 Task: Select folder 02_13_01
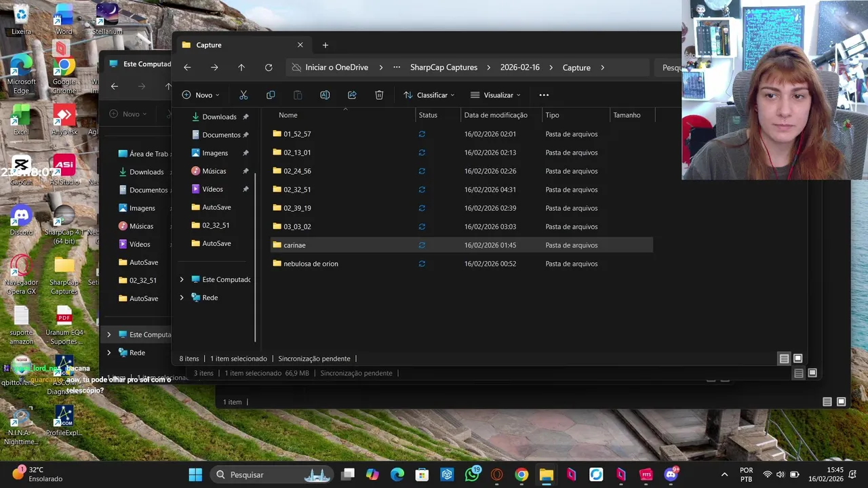tap(461, 152)
